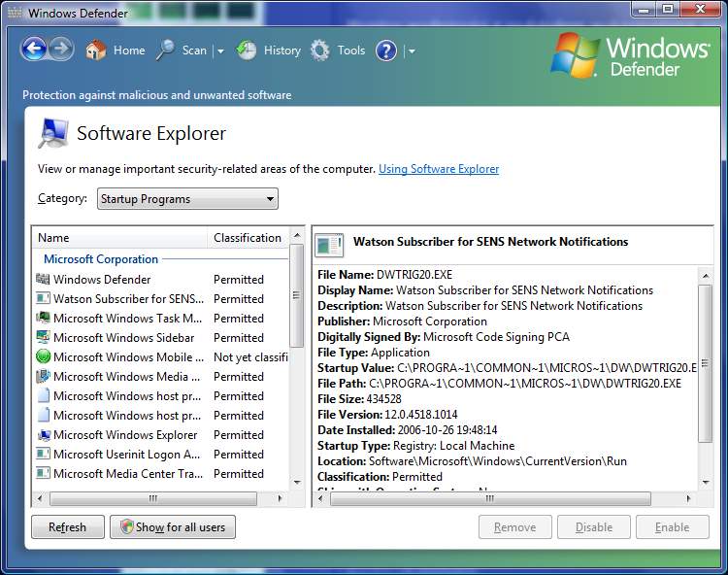This screenshot has width=728, height=575.
Task: Open the Tools page
Action: pos(351,51)
